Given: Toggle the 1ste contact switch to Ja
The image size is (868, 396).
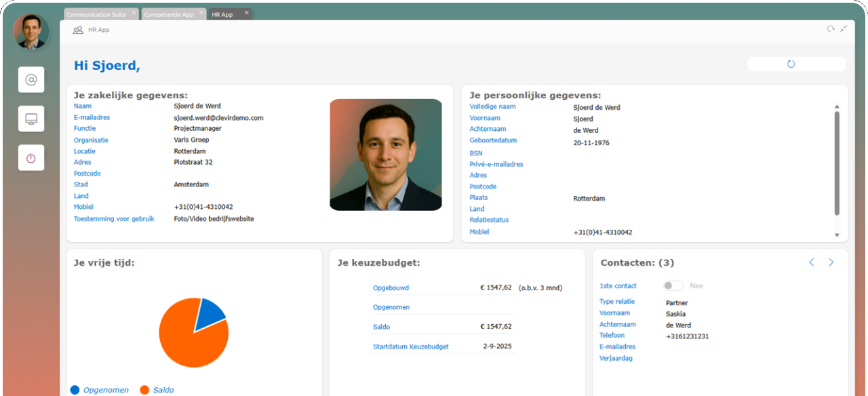Looking at the screenshot, I should pos(672,285).
